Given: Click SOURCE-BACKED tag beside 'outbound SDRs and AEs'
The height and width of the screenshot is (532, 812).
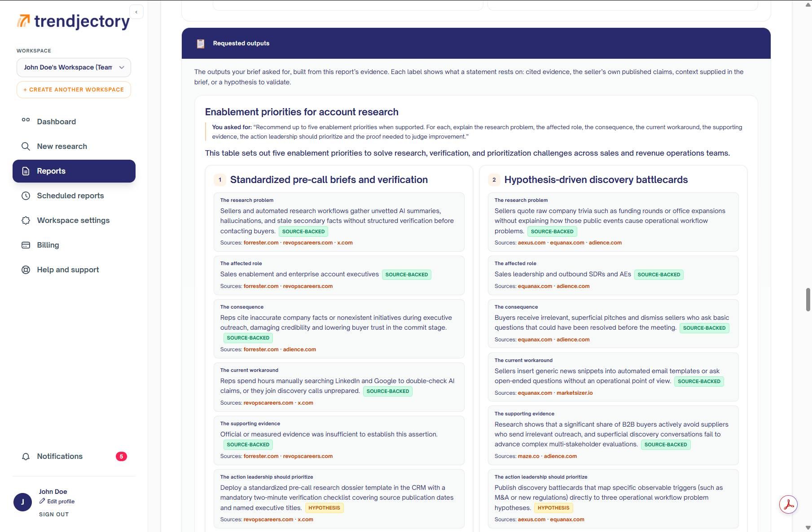Looking at the screenshot, I should tap(658, 275).
